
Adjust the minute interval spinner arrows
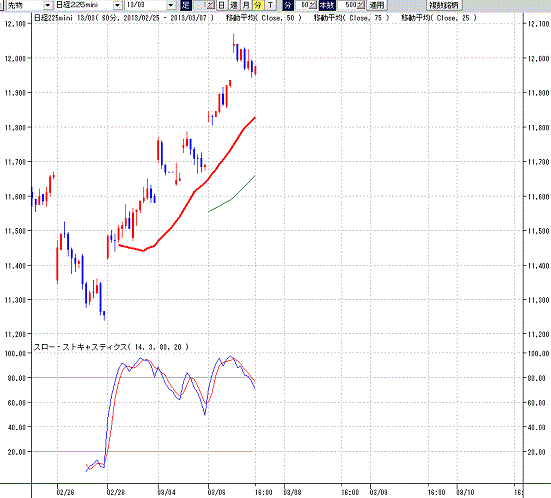coord(313,5)
